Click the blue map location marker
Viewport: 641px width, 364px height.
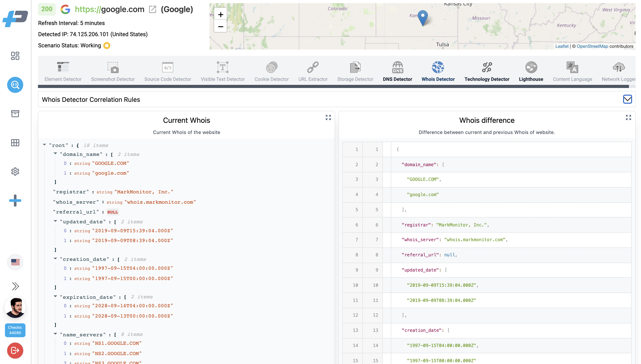click(423, 18)
